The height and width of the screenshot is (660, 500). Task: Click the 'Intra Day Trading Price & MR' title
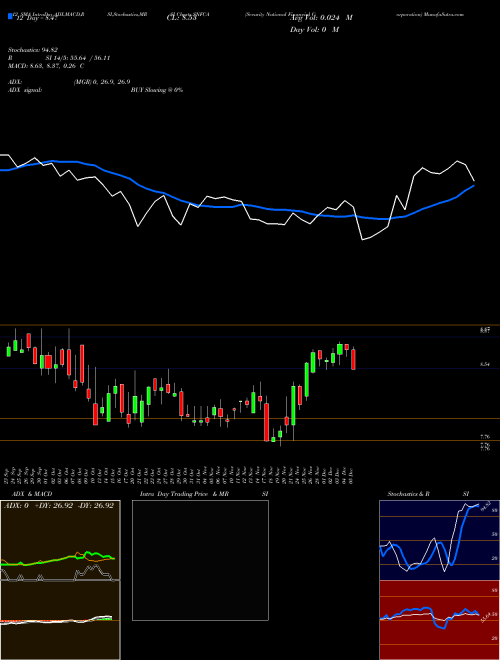coord(184,494)
